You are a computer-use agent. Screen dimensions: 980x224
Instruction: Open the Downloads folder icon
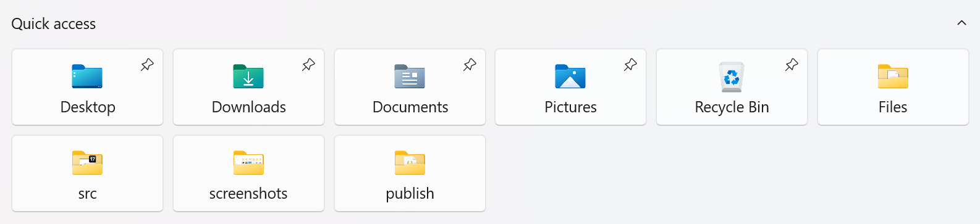coord(248,77)
